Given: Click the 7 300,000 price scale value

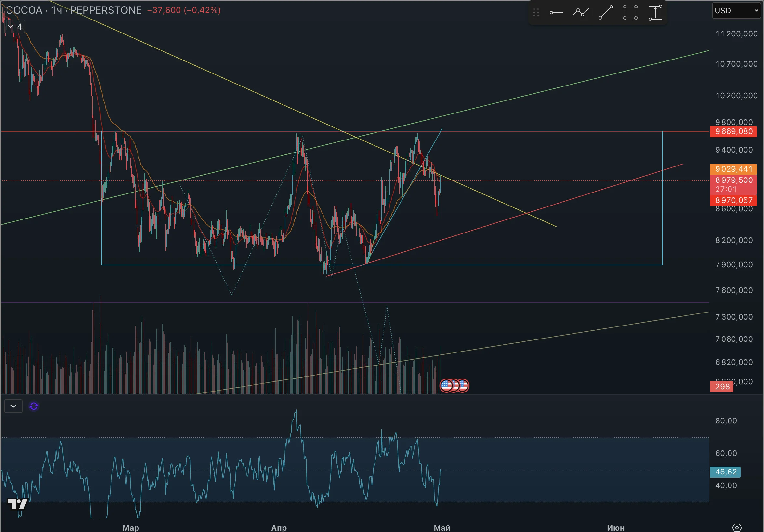Looking at the screenshot, I should [x=734, y=317].
